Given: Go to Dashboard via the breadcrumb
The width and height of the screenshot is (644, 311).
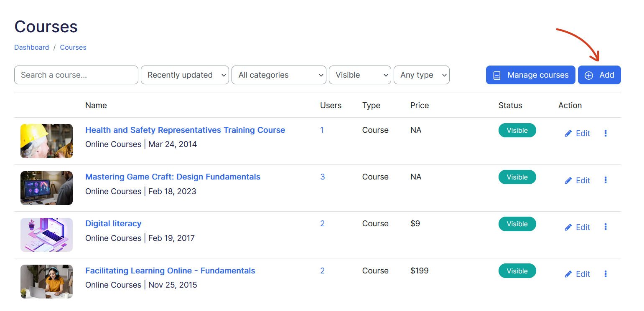Looking at the screenshot, I should pyautogui.click(x=31, y=47).
